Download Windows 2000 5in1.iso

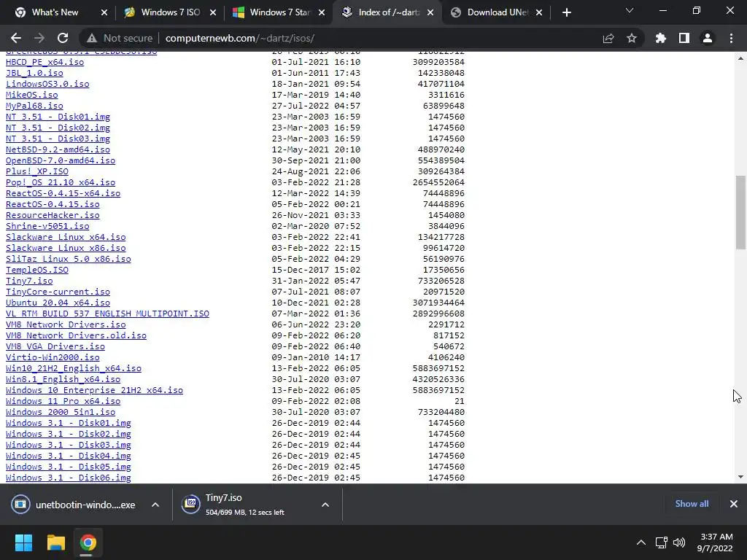click(x=61, y=413)
